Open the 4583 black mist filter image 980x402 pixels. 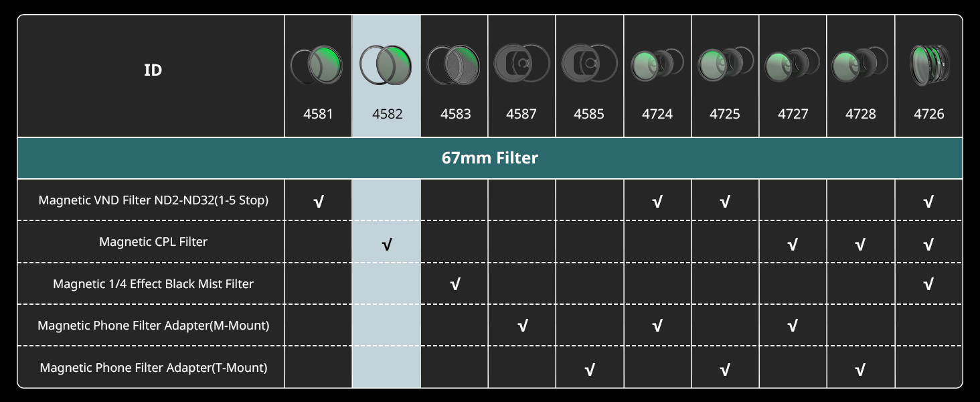tap(455, 66)
